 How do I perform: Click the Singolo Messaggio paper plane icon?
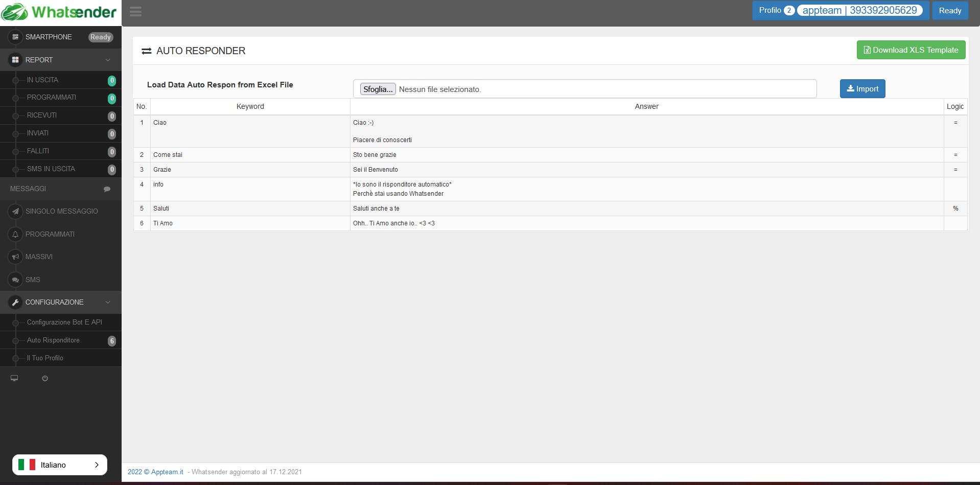click(15, 211)
